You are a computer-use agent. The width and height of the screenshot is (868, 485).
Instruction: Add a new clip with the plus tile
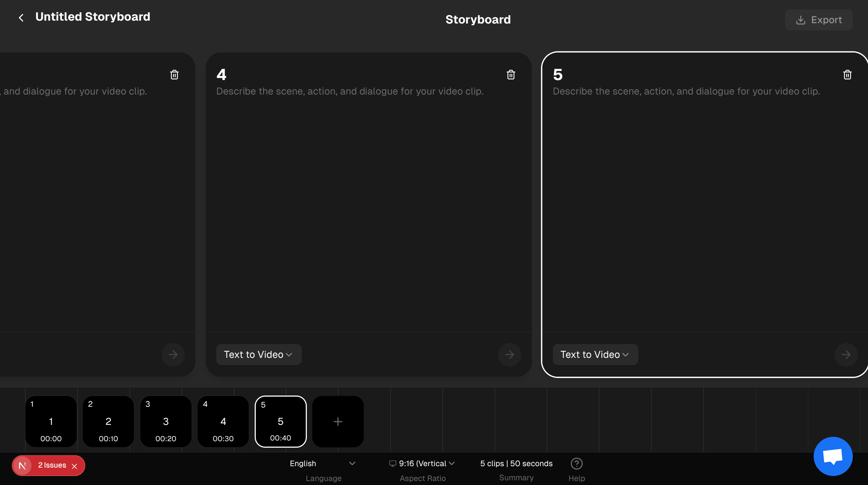pyautogui.click(x=338, y=421)
